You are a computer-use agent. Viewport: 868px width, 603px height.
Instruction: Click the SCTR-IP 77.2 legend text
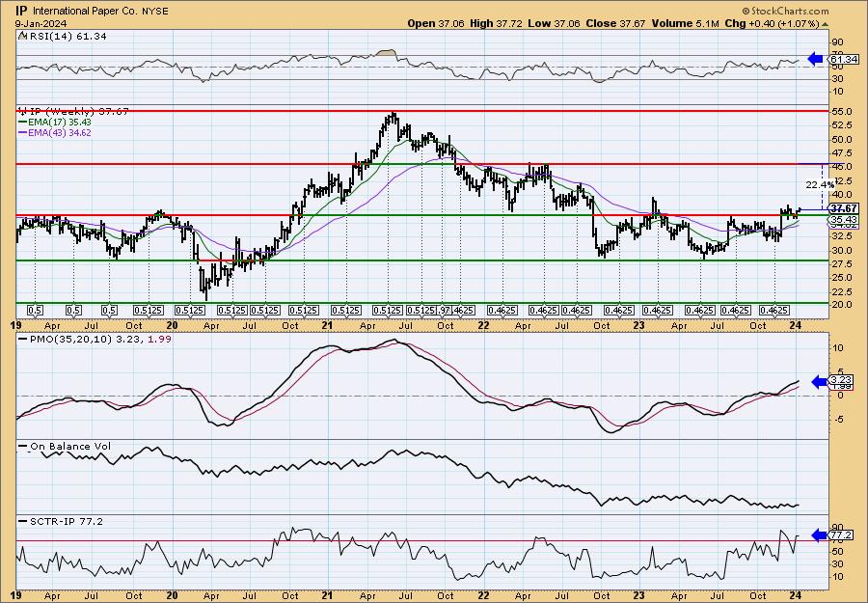point(67,521)
